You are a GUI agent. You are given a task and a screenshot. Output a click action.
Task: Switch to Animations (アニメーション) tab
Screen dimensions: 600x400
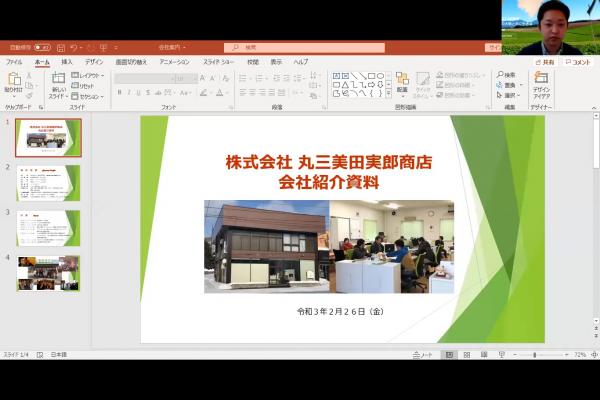pos(174,62)
